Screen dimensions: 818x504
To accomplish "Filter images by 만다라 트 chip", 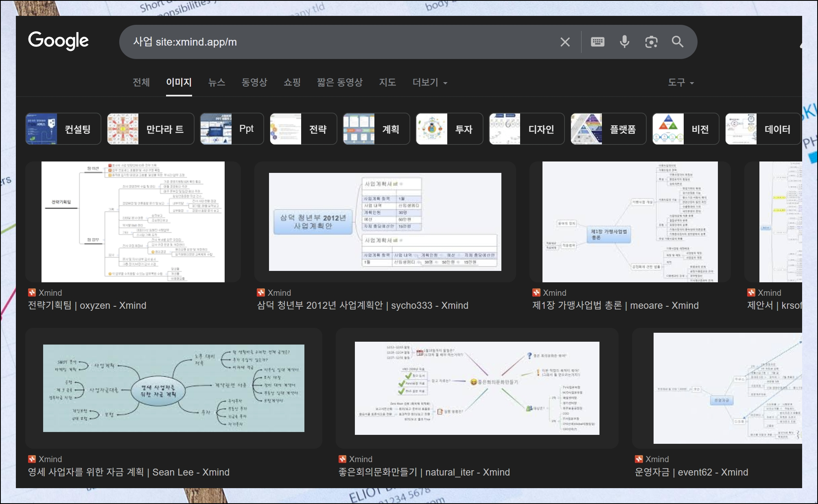I will pyautogui.click(x=151, y=129).
